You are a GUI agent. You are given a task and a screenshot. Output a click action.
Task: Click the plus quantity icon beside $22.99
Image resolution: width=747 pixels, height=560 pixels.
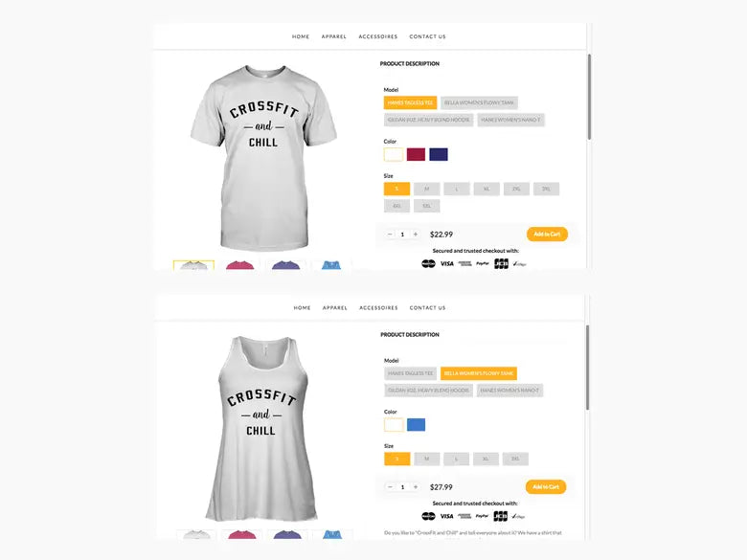click(416, 235)
